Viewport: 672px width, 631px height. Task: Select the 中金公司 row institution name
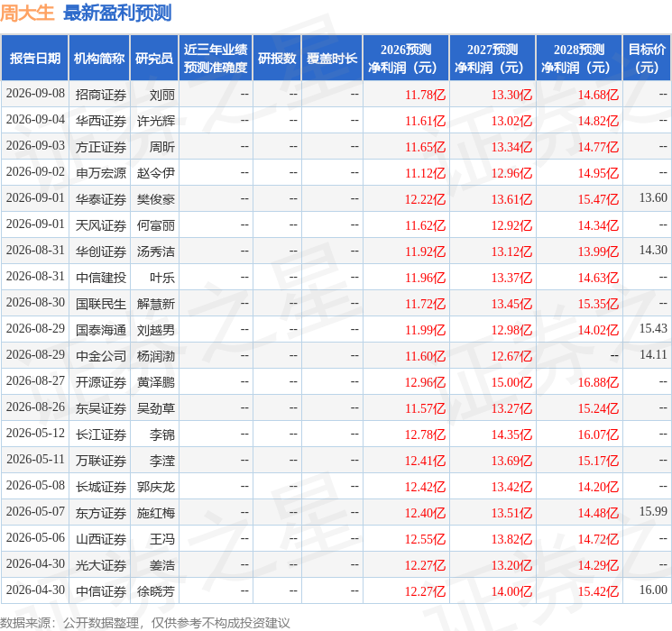tap(101, 355)
